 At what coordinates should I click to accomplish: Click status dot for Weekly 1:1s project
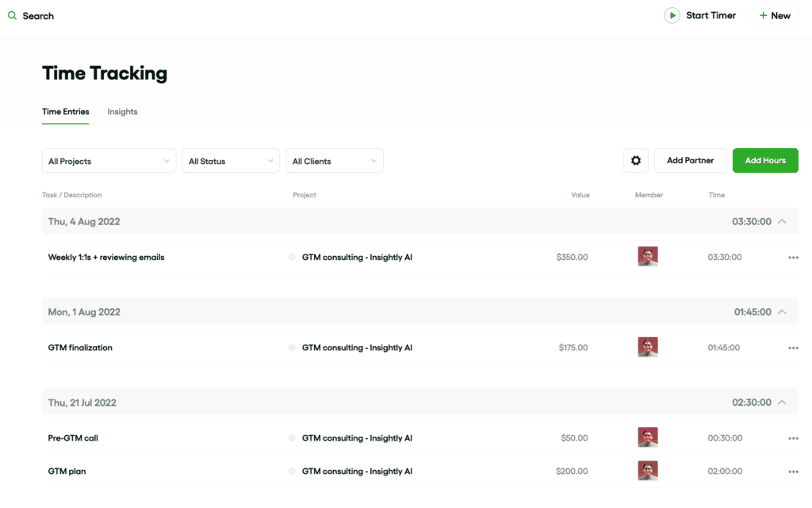pos(292,257)
